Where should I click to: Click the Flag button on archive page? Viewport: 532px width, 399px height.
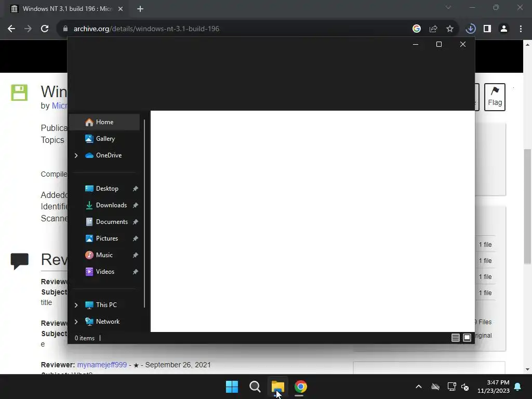click(x=495, y=97)
